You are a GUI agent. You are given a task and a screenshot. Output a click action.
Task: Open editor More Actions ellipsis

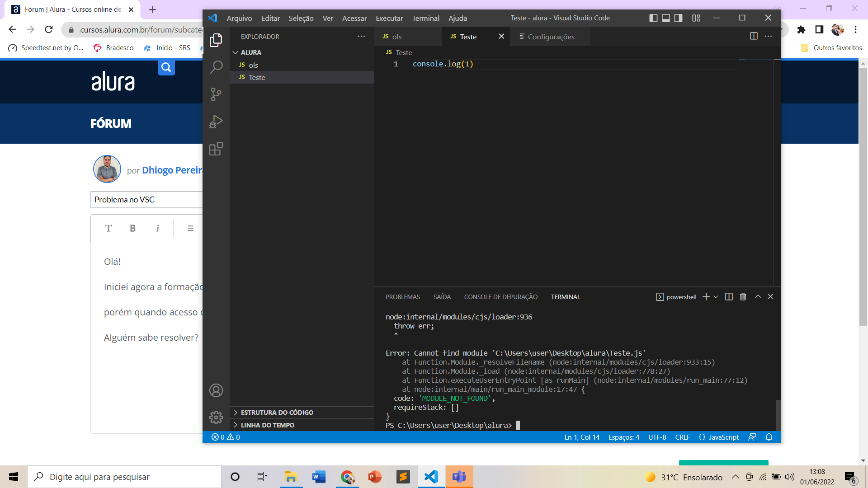(x=769, y=36)
